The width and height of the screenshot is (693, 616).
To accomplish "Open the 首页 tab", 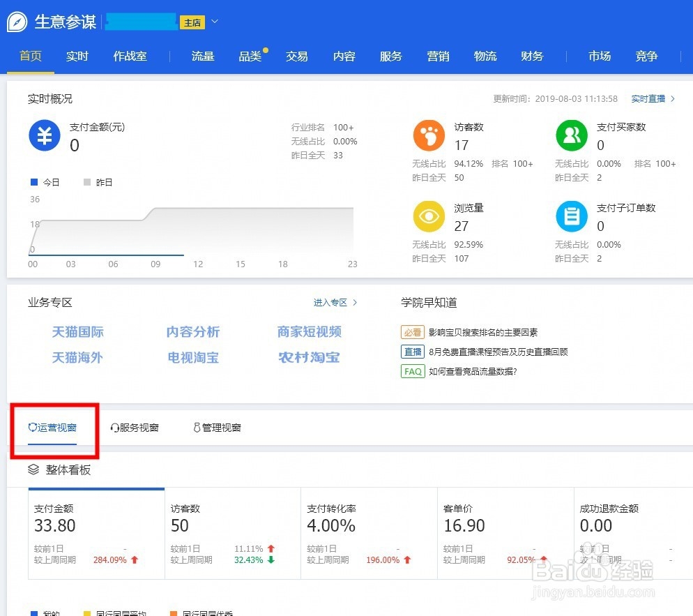I will click(x=31, y=57).
